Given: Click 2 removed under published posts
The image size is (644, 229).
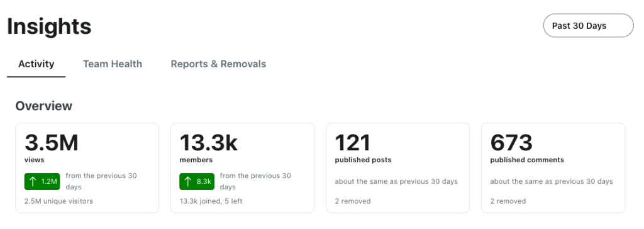Looking at the screenshot, I should pyautogui.click(x=353, y=201).
